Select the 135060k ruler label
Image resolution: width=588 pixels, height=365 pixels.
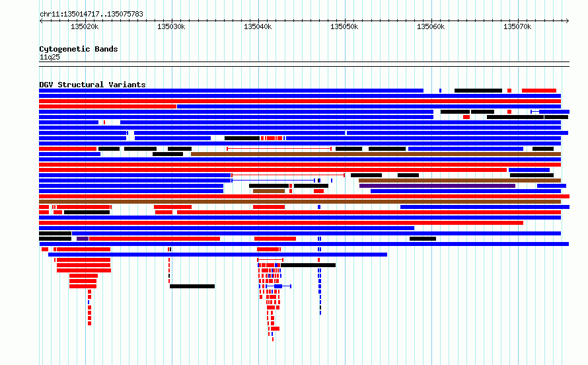click(x=431, y=26)
